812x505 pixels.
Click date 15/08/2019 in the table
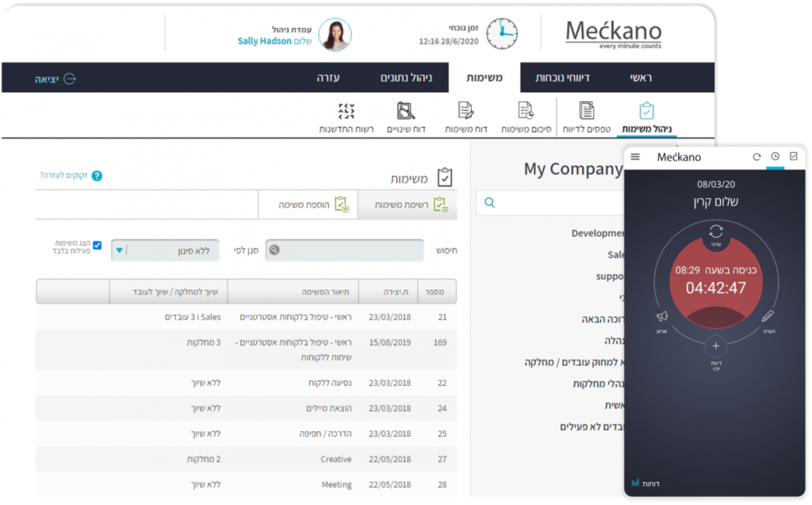coord(389,342)
